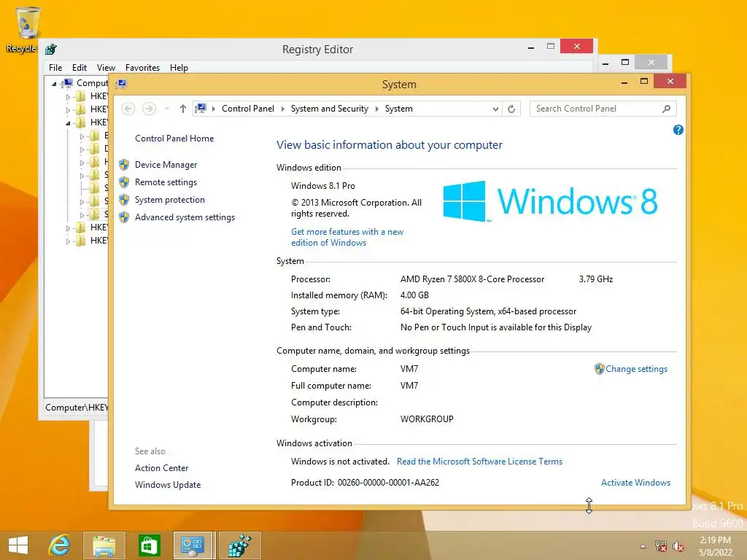Click the muted volume tray icon

[x=678, y=546]
